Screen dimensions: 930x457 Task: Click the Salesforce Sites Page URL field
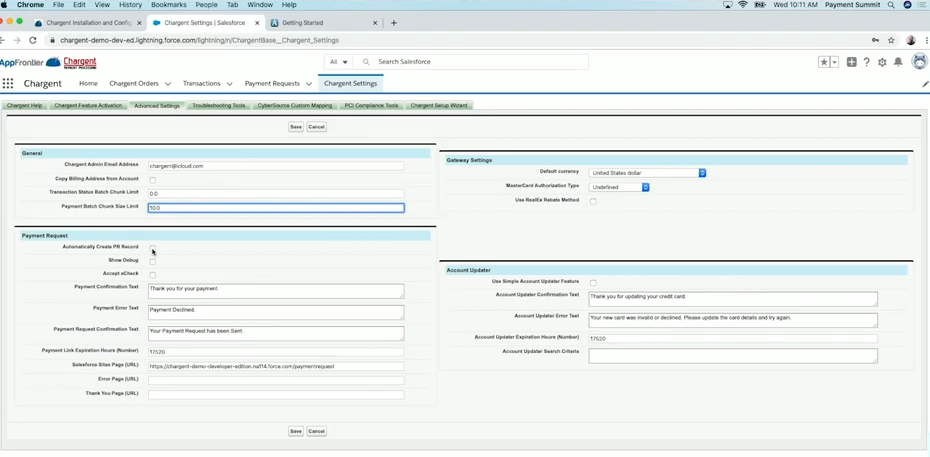point(276,366)
